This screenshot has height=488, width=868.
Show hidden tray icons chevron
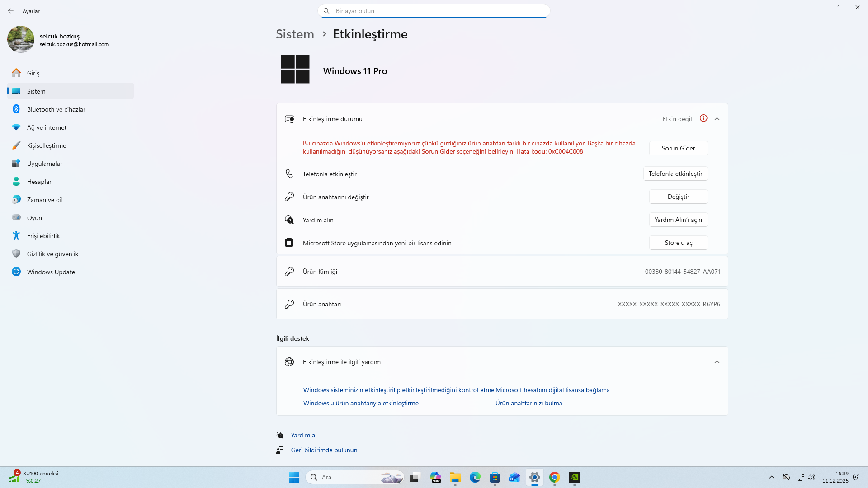click(772, 477)
